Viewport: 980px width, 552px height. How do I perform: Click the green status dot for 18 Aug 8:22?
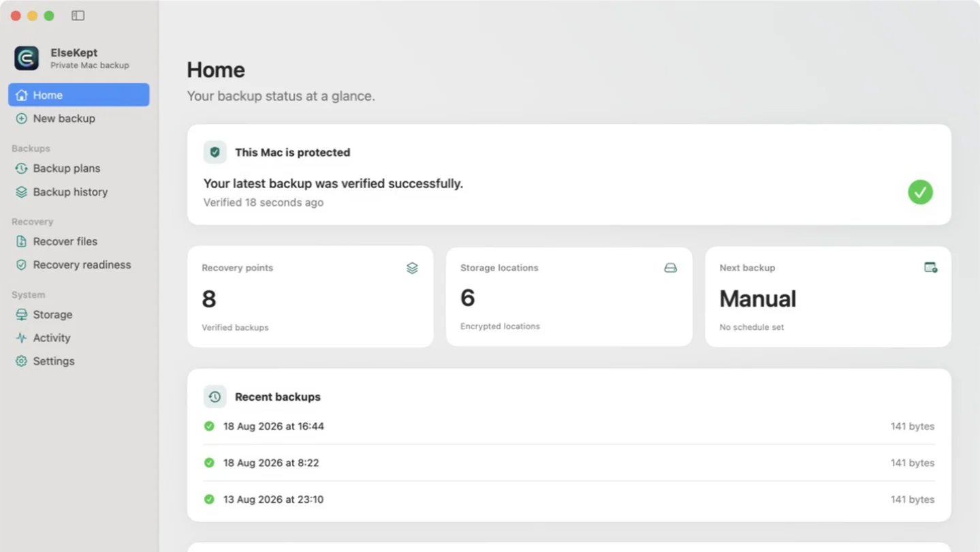point(209,463)
